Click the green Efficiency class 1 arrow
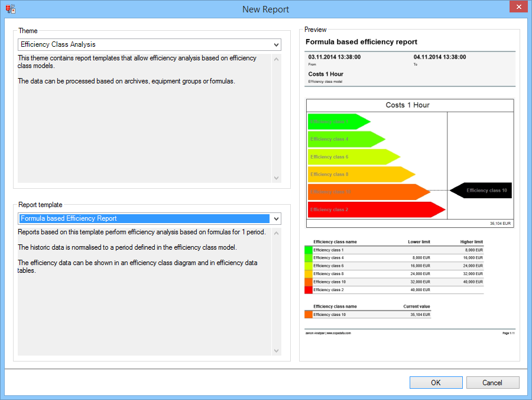532x400 pixels. pyautogui.click(x=339, y=121)
